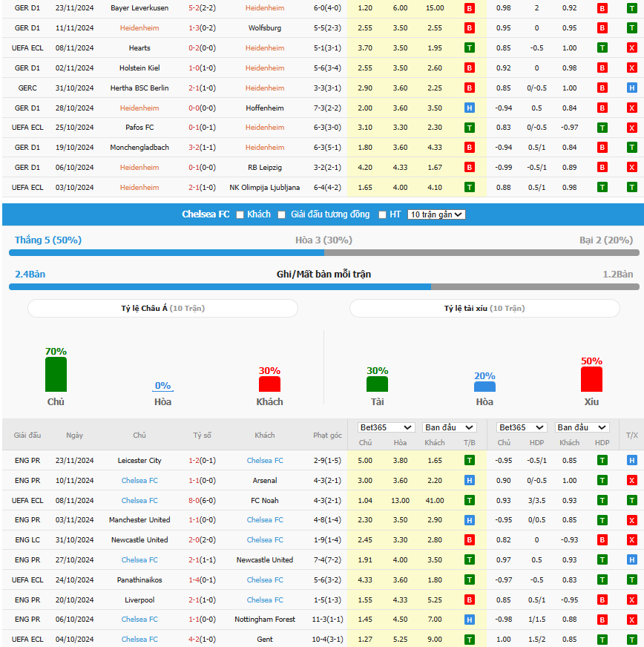Click the blue H badge in Hertha BSC Berlin row
The image size is (644, 647).
pyautogui.click(x=631, y=88)
